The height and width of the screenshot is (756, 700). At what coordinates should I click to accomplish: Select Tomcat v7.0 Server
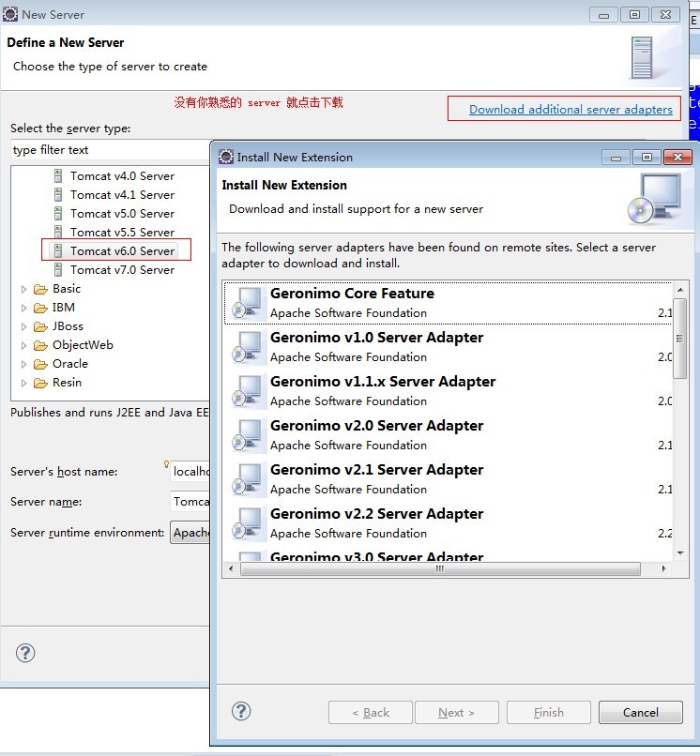[x=122, y=270]
